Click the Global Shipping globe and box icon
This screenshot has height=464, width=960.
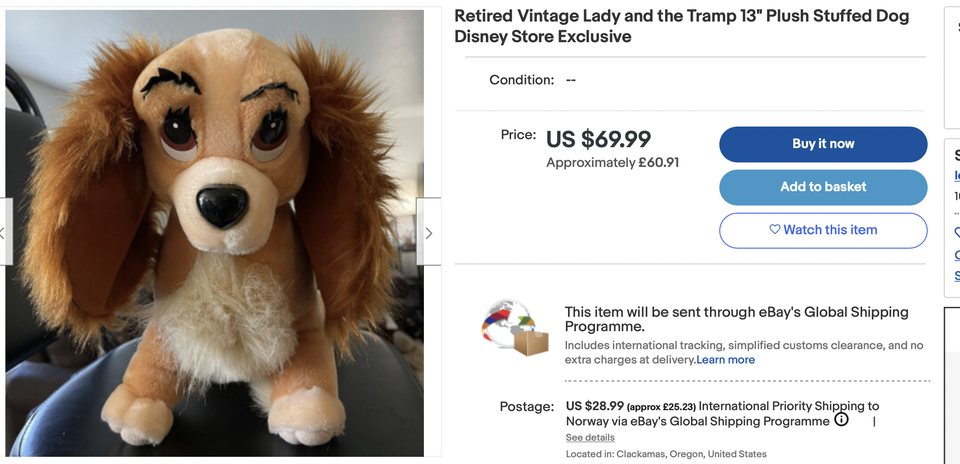515,327
